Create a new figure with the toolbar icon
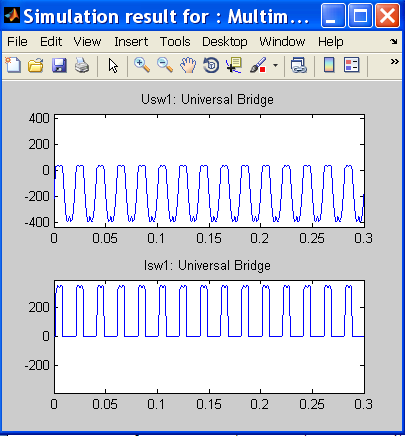405x436 pixels. click(13, 65)
